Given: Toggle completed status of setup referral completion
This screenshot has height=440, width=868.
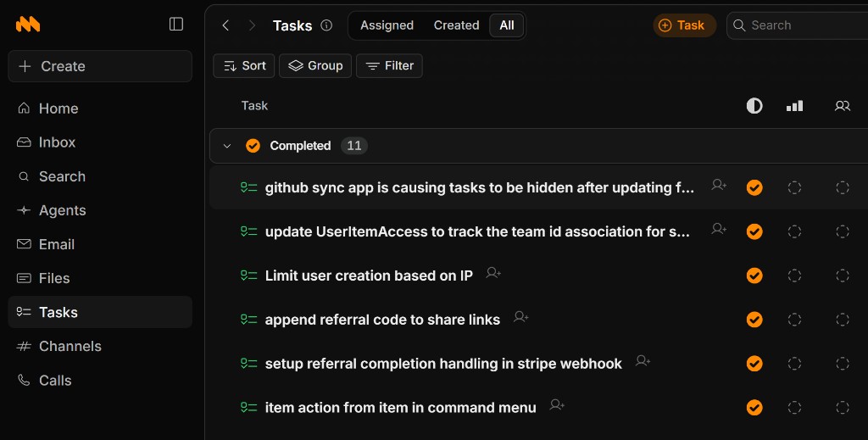Looking at the screenshot, I should tap(754, 364).
